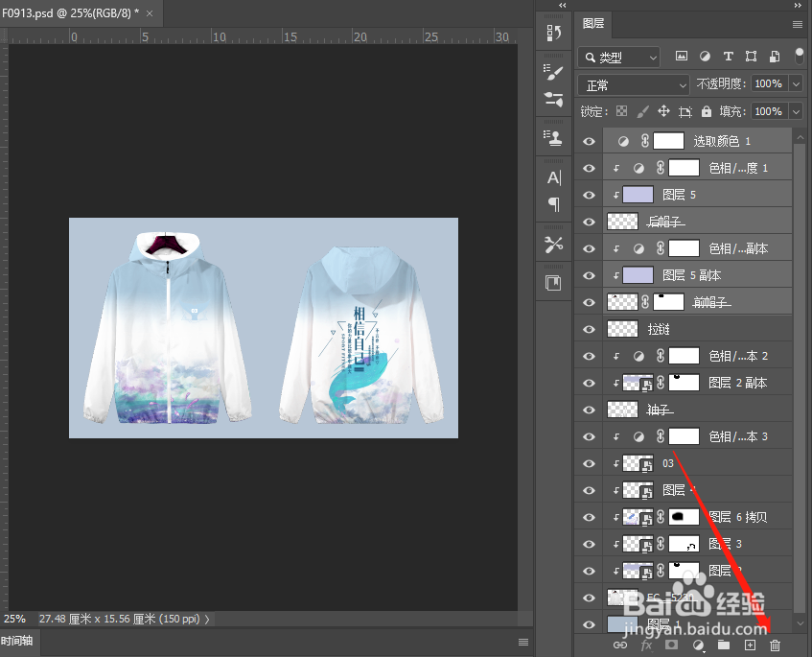Toggle visibility of 图层 5
The width and height of the screenshot is (812, 657).
click(589, 196)
